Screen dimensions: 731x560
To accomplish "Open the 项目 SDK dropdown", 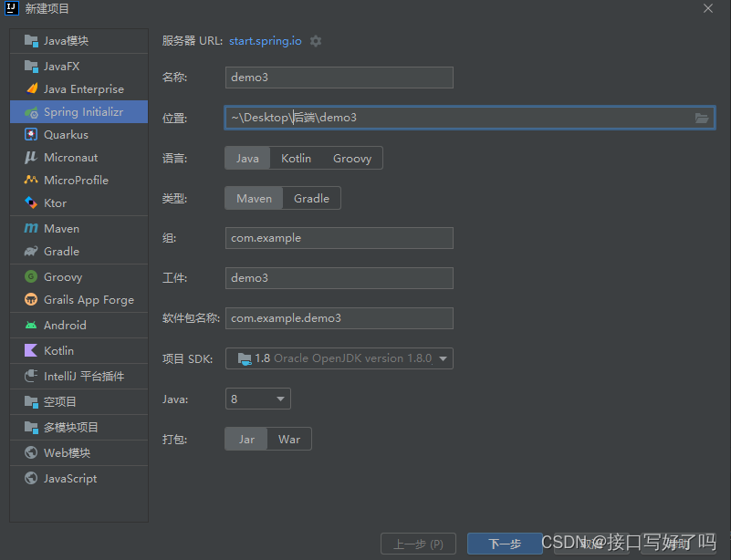I will [x=339, y=358].
